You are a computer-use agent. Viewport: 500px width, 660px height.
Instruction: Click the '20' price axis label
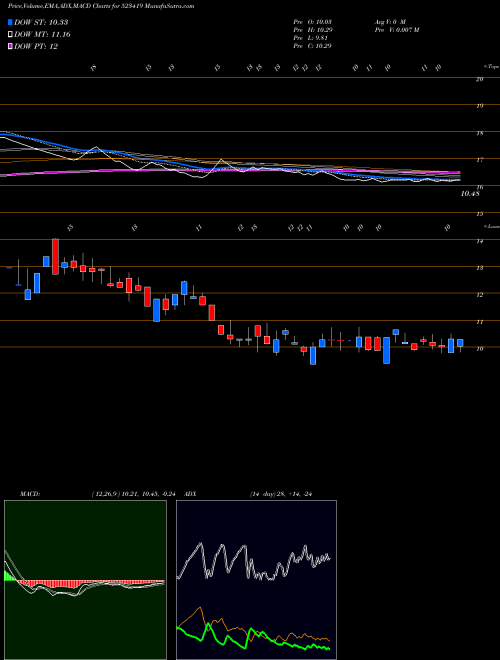[479, 79]
